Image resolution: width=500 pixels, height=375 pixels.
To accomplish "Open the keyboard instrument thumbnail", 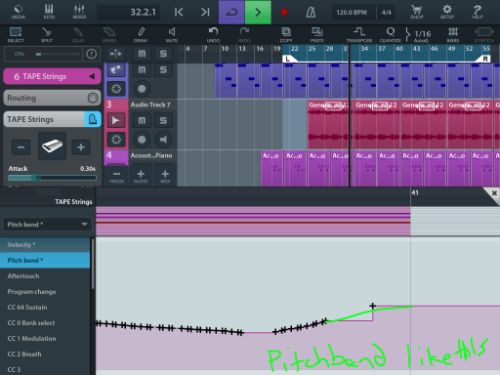I will coord(52,146).
